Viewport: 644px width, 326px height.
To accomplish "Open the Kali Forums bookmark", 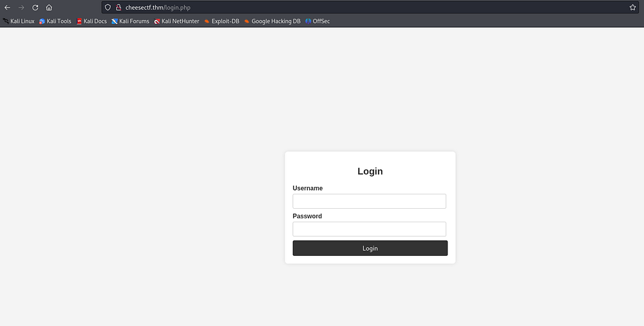I will pyautogui.click(x=130, y=21).
